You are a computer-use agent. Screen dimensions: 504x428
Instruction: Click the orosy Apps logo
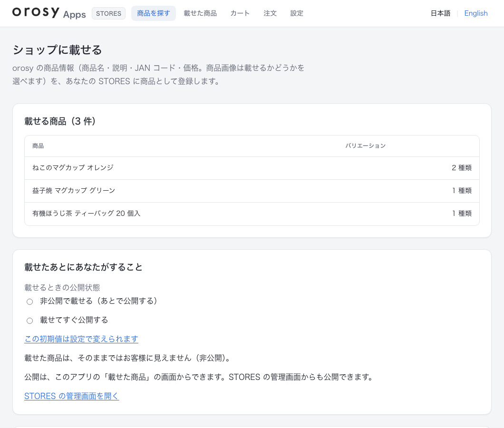coord(49,13)
